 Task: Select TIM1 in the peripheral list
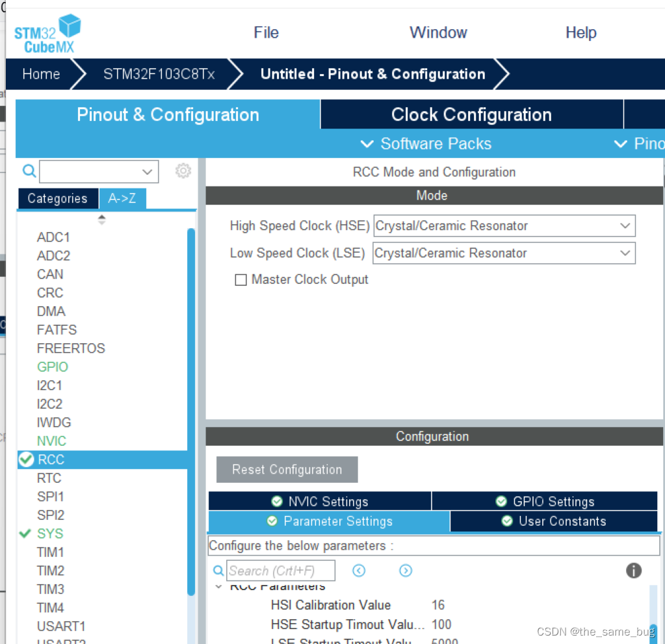[51, 552]
